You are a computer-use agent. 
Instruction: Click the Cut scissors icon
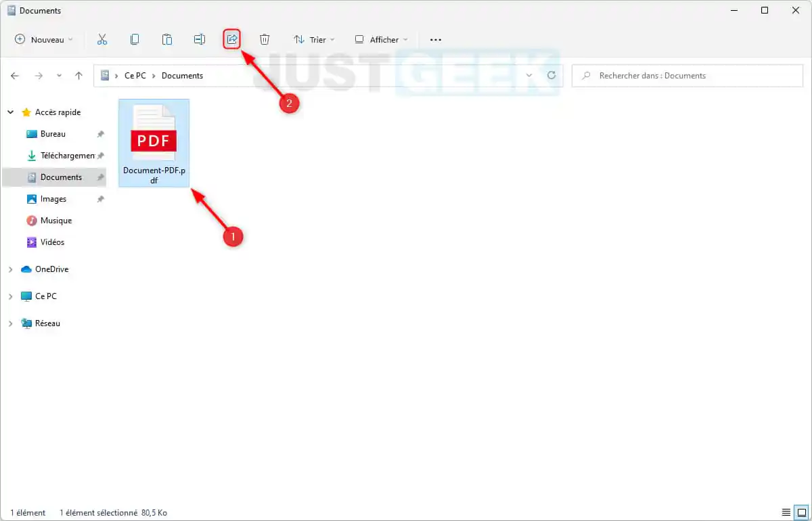click(x=102, y=39)
